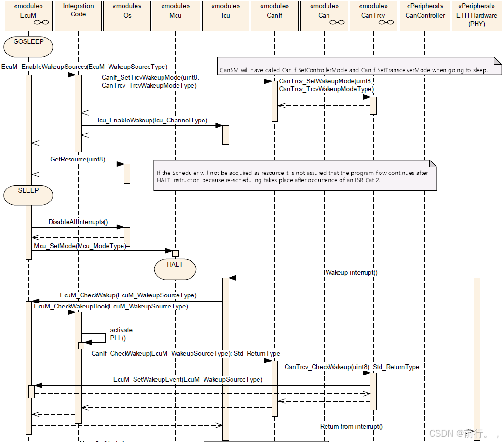
Task: Click the Mcu_SetMode(Mcu_ModeType) message label
Action: click(81, 246)
